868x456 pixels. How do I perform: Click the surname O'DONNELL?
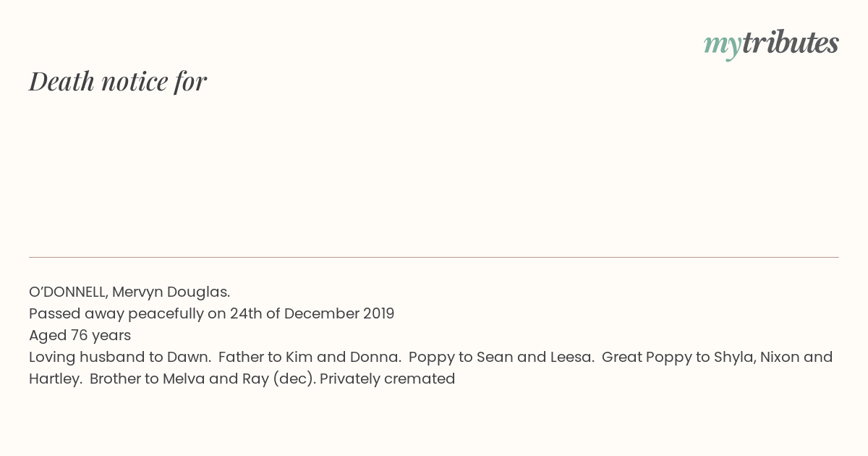(68, 292)
